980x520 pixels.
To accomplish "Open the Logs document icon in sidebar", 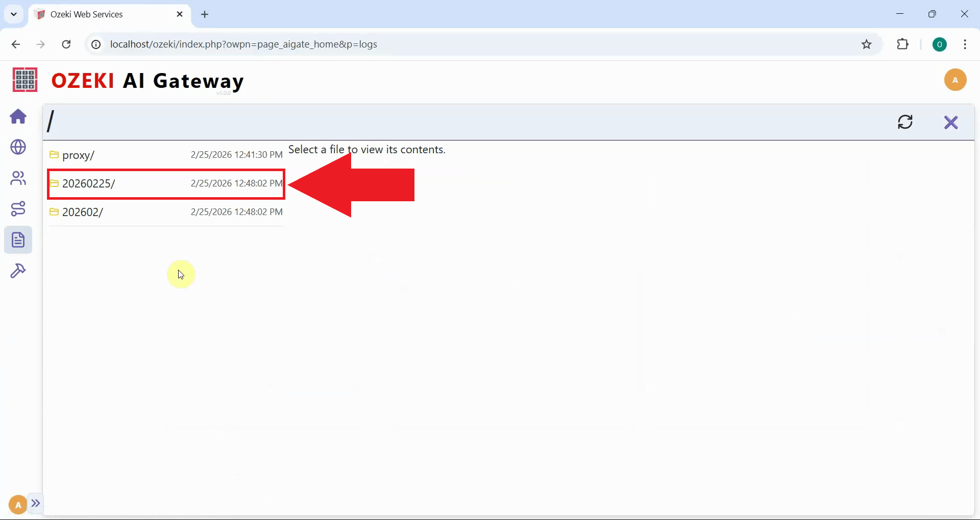I will (18, 240).
